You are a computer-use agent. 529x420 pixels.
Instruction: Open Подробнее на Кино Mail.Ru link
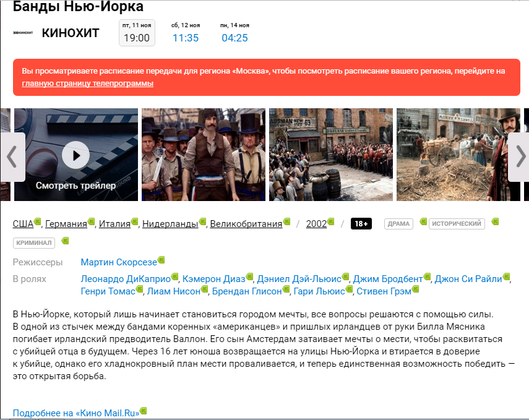[75, 413]
